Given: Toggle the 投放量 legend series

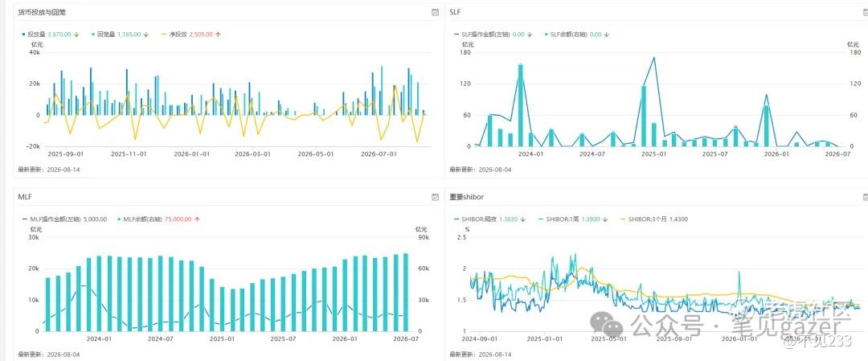Looking at the screenshot, I should (x=35, y=35).
